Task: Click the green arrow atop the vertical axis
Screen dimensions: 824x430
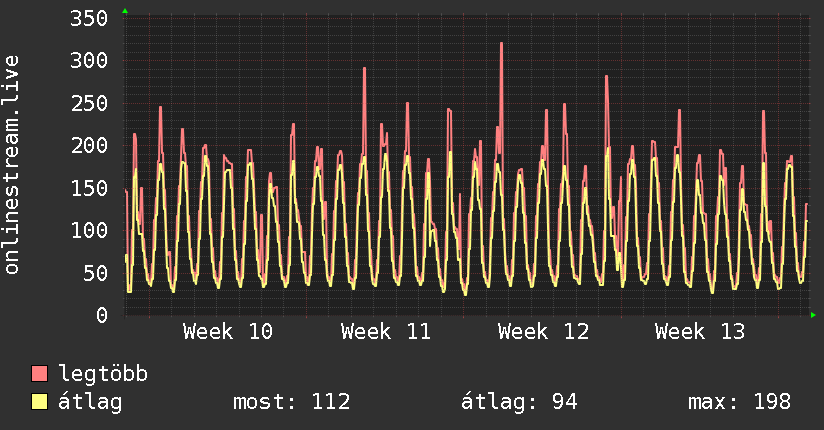Action: coord(124,11)
